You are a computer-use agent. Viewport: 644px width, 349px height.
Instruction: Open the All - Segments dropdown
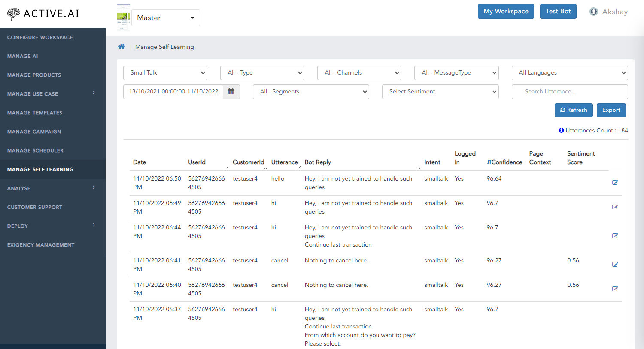[x=311, y=92]
